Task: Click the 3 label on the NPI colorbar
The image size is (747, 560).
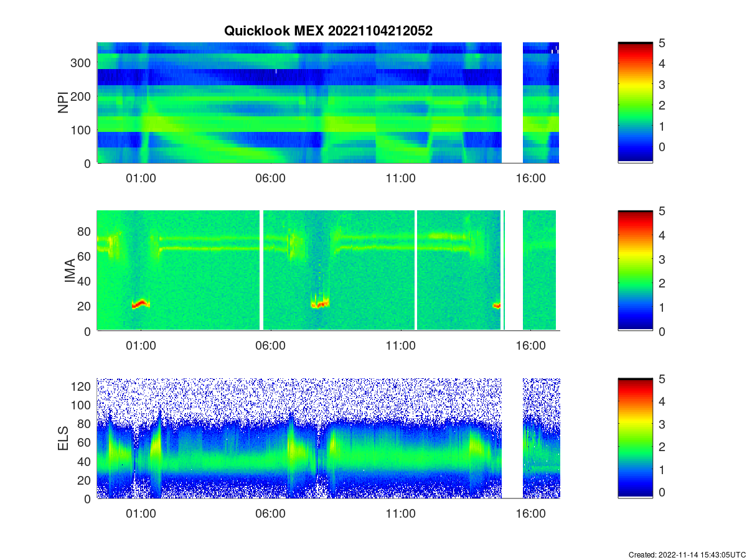Action: 662,85
